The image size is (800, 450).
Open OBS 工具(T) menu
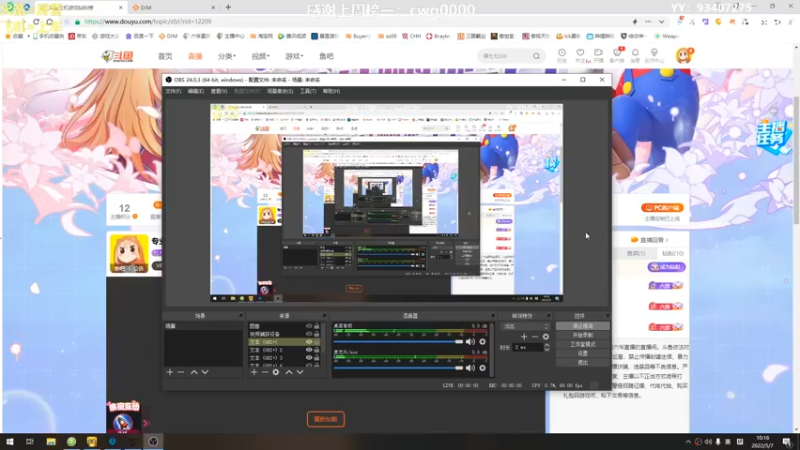tap(308, 91)
